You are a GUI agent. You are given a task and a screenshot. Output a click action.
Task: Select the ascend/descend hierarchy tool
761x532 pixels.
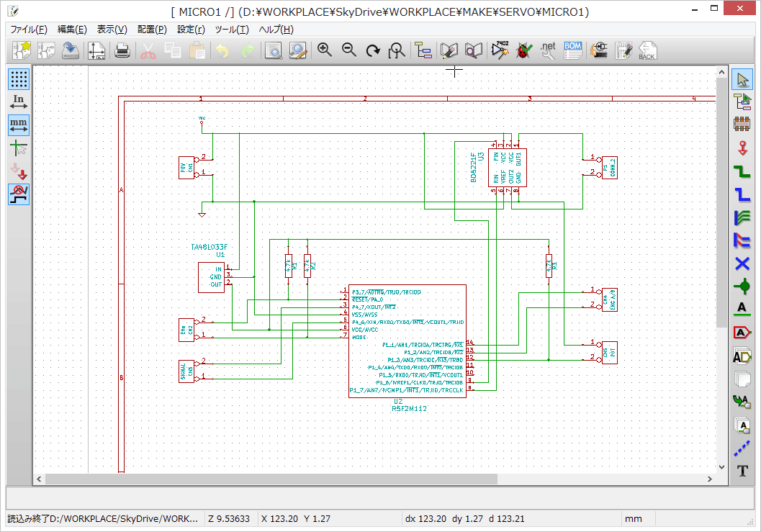[x=742, y=102]
